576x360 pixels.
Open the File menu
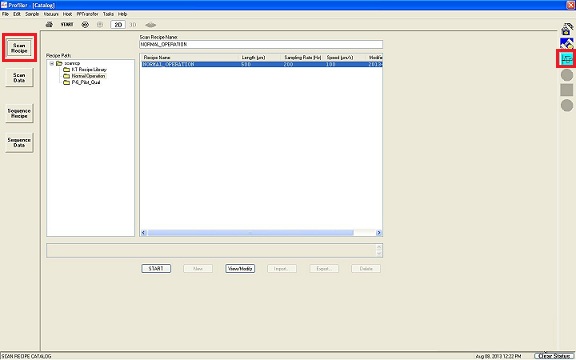[x=6, y=14]
